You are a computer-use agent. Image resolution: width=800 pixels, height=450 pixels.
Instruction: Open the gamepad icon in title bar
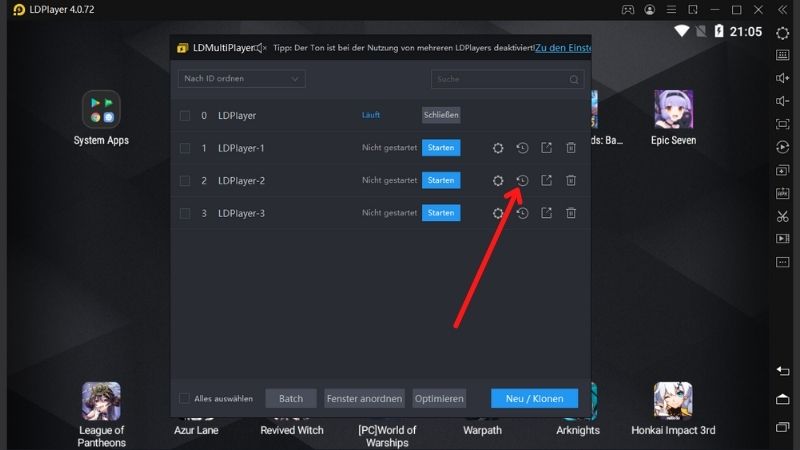click(x=628, y=10)
